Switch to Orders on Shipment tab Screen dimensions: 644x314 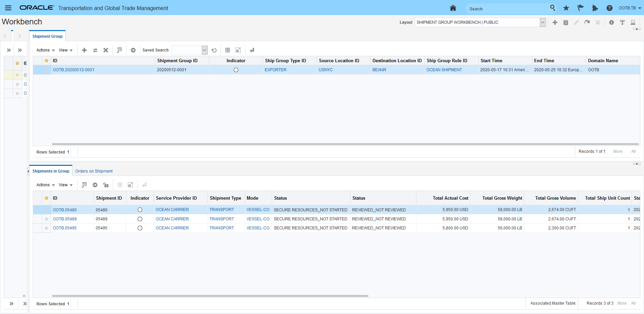point(94,171)
